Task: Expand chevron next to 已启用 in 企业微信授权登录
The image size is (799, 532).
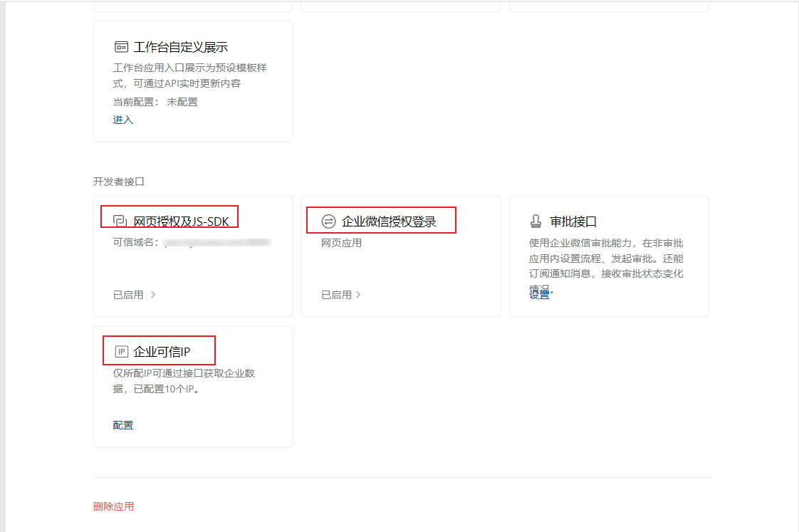Action: point(358,295)
